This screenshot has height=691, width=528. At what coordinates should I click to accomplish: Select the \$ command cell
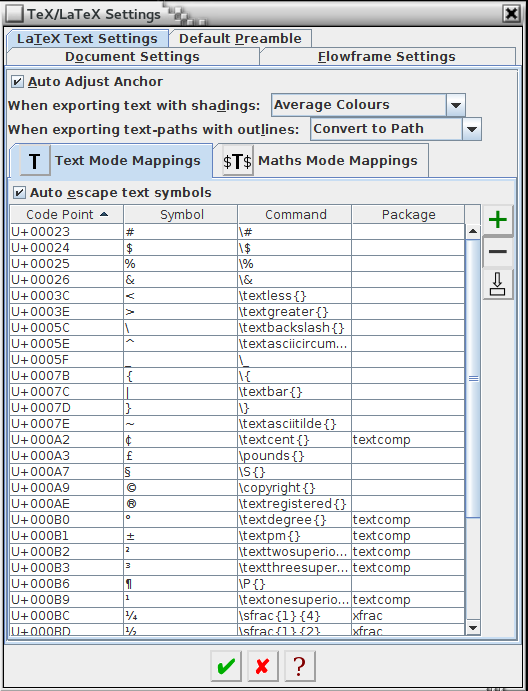(x=295, y=248)
